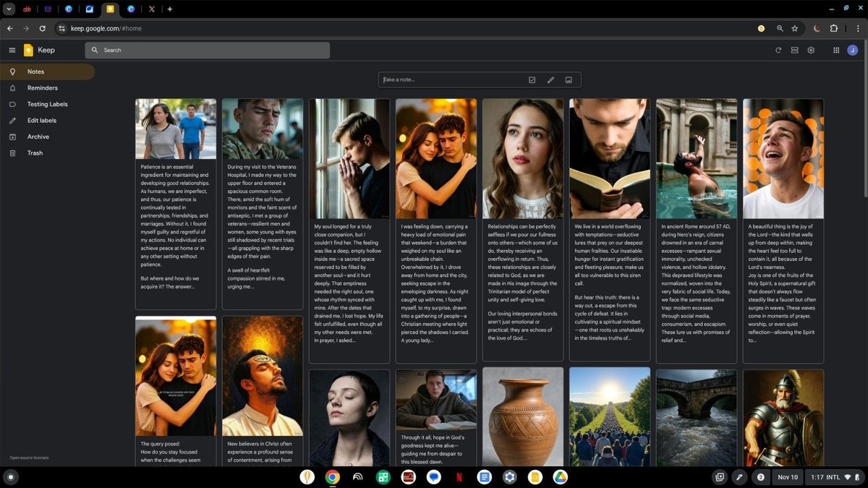Open the Patience note with walking couple photo
Screen dimensions: 868x488
coord(176,204)
